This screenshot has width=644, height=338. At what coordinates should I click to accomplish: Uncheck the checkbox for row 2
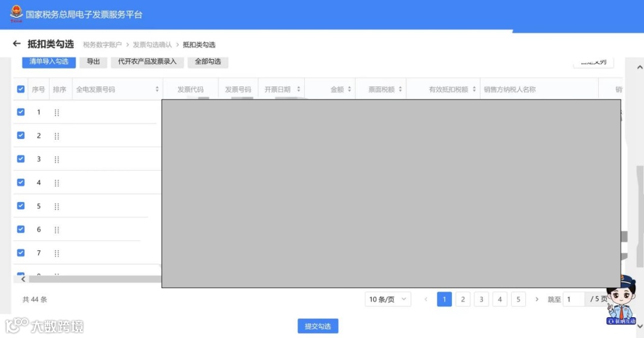click(x=21, y=135)
